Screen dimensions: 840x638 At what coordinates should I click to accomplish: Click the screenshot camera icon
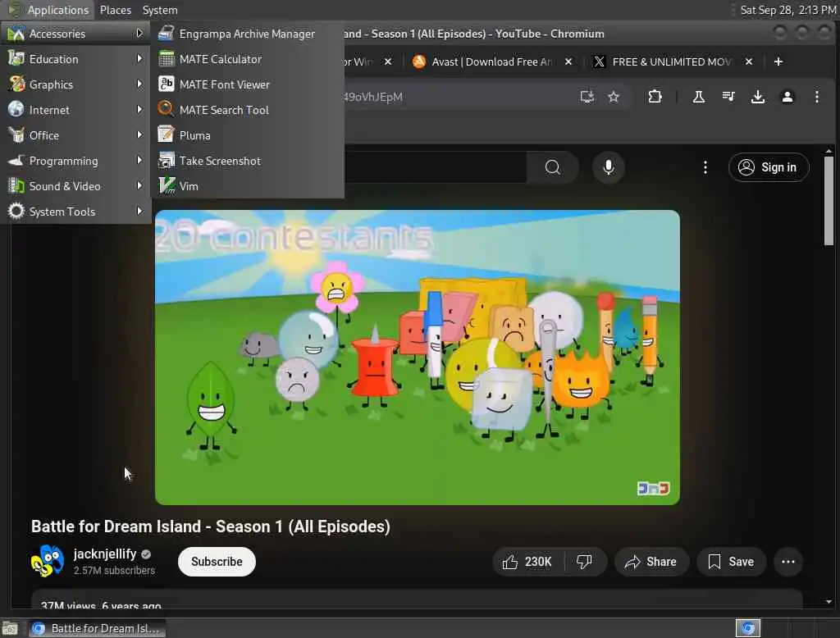pyautogui.click(x=166, y=160)
